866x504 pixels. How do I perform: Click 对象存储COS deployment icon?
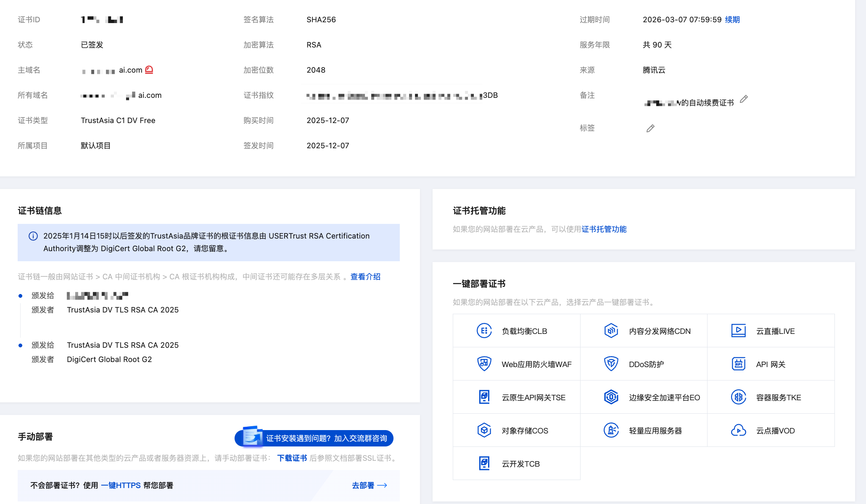coord(484,430)
